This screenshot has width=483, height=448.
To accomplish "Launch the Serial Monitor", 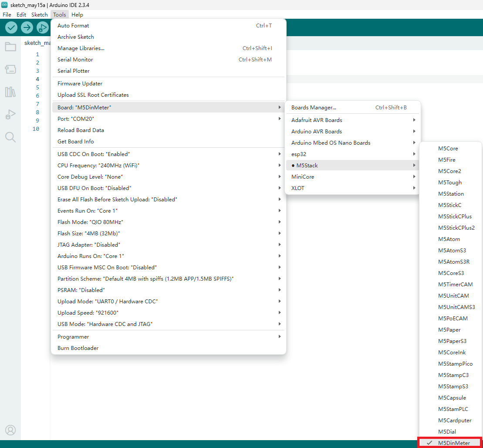I will [169, 60].
